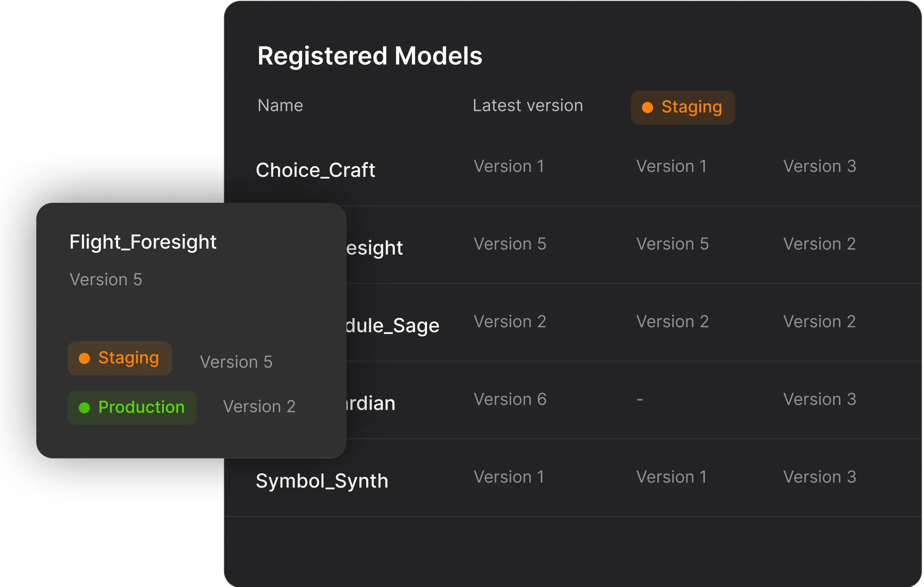This screenshot has height=587, width=924.
Task: Click the partially hidden Schedule_Sage model name
Action: pyautogui.click(x=392, y=326)
